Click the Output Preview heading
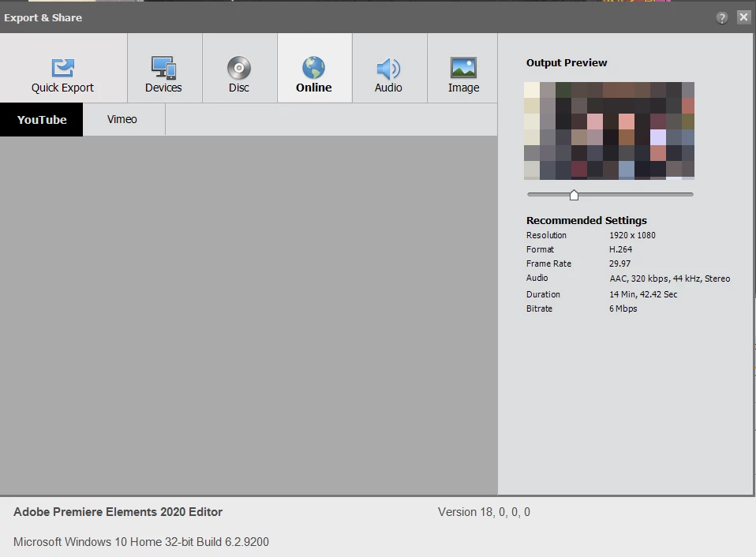 [567, 62]
